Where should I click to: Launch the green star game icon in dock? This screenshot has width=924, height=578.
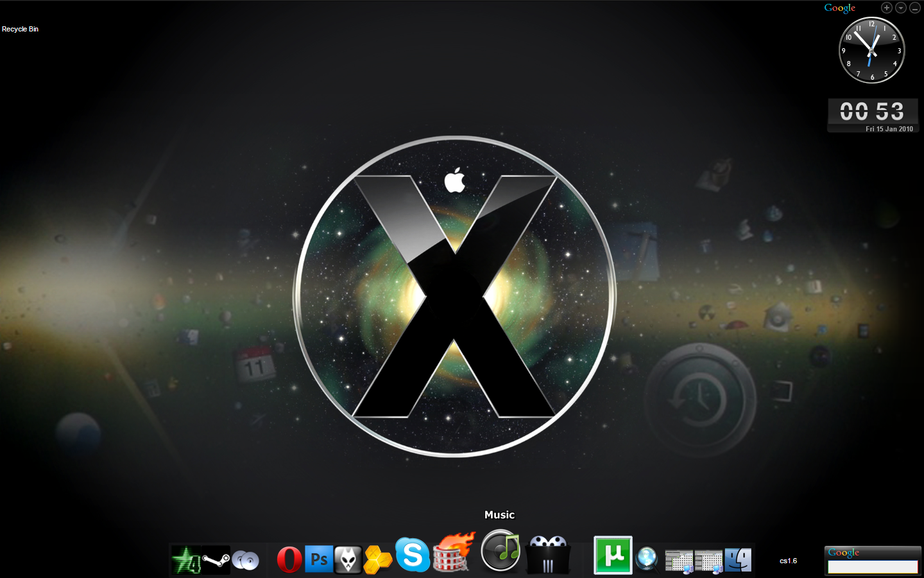click(x=186, y=561)
